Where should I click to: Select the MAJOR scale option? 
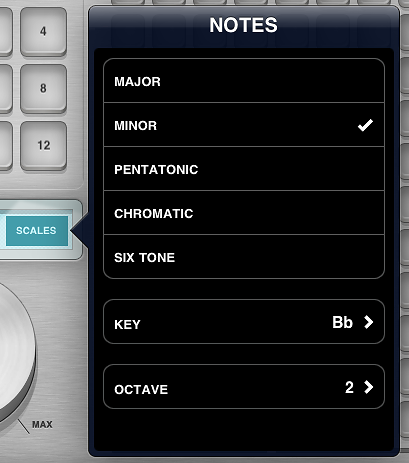coord(244,81)
